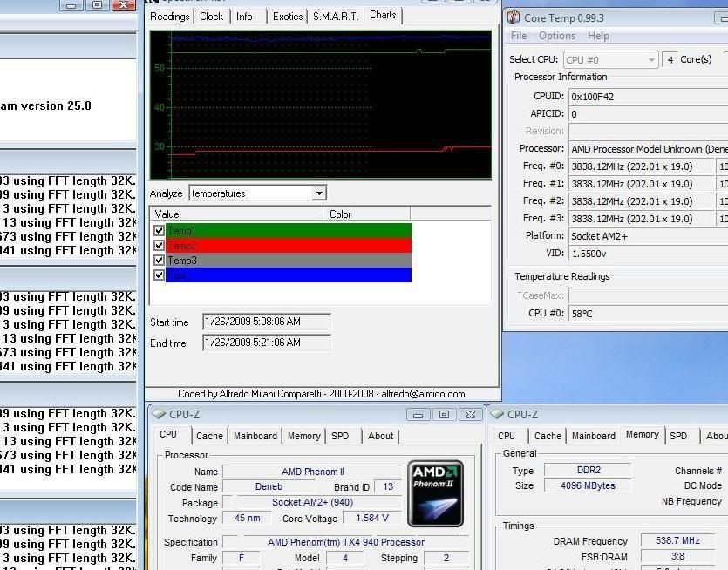
Task: Click the Freq. #3 value field
Action: (x=641, y=219)
